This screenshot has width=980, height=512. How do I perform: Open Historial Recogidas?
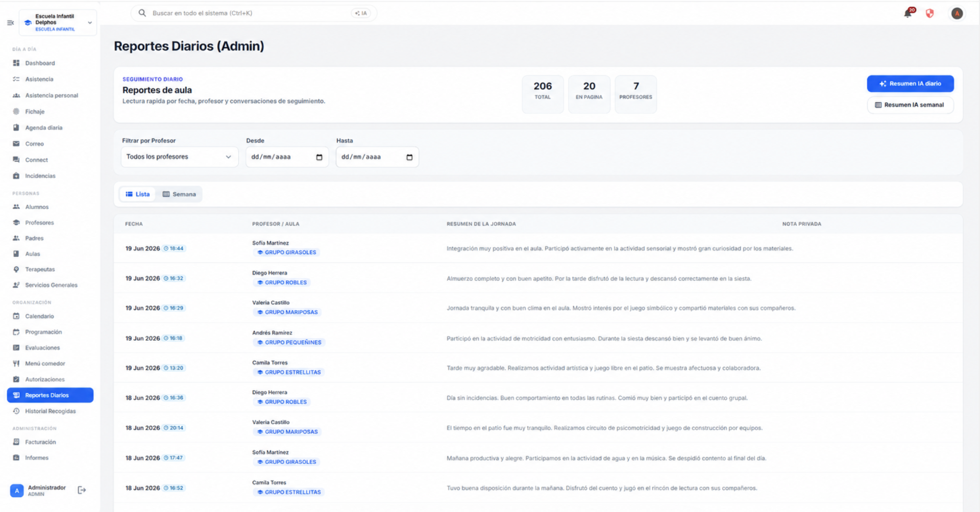tap(50, 411)
